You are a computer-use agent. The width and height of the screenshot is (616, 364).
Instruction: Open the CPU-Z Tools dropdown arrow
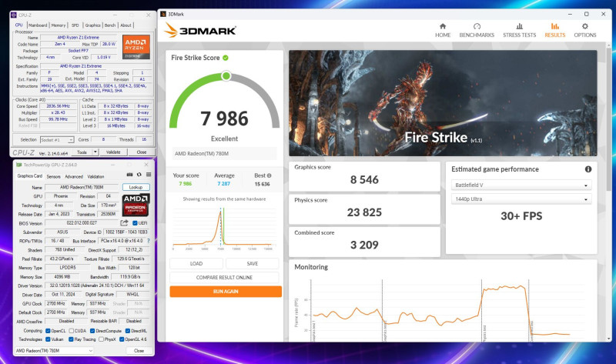click(95, 152)
